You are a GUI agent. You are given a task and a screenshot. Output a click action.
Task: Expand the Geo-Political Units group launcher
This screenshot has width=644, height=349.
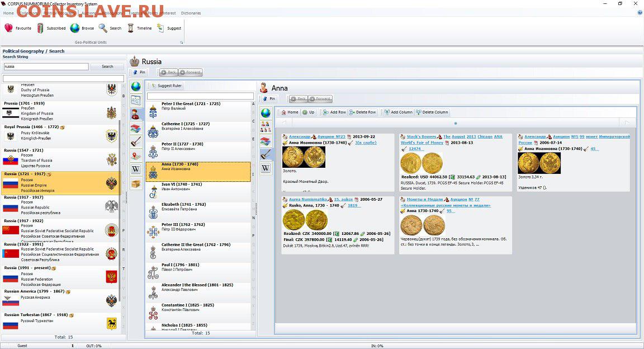click(x=182, y=43)
